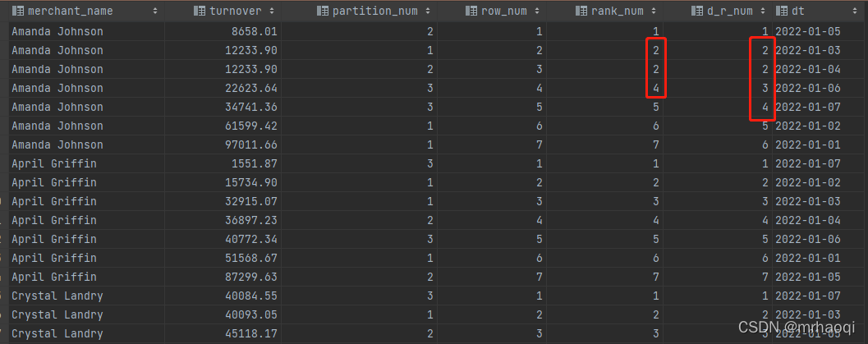Select turnover cell 51568.67
Image resolution: width=868 pixels, height=344 pixels.
click(x=250, y=258)
